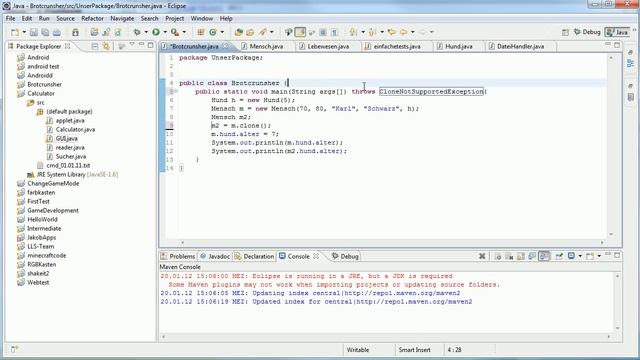Toggle Link with Editor in Package Explorer

(107, 47)
